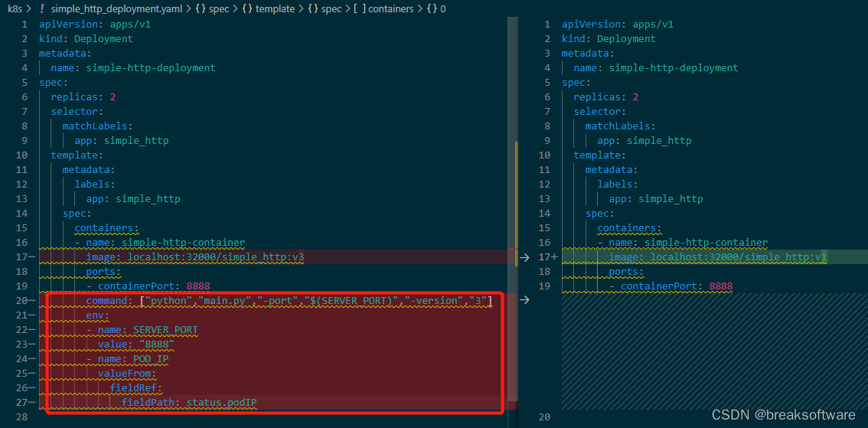The width and height of the screenshot is (868, 428).
Task: Click replicas: 2 in left pane
Action: [x=83, y=97]
